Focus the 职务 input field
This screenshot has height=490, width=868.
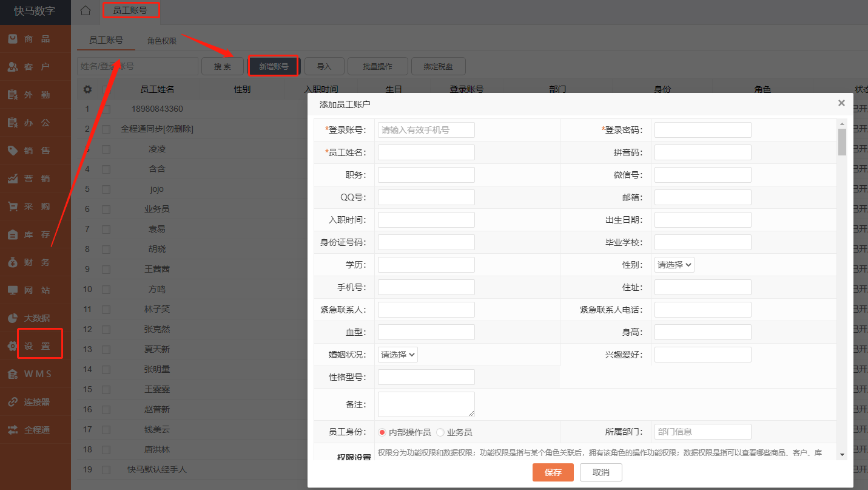click(x=426, y=175)
